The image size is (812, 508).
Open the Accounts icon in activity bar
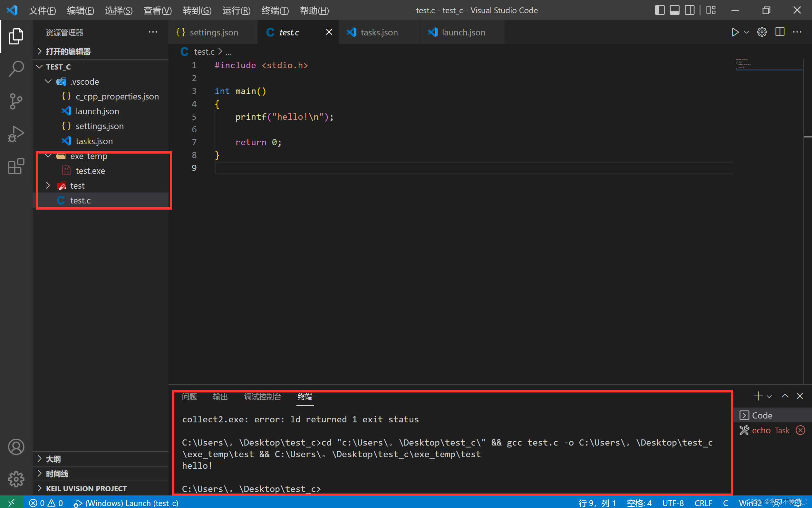click(16, 447)
